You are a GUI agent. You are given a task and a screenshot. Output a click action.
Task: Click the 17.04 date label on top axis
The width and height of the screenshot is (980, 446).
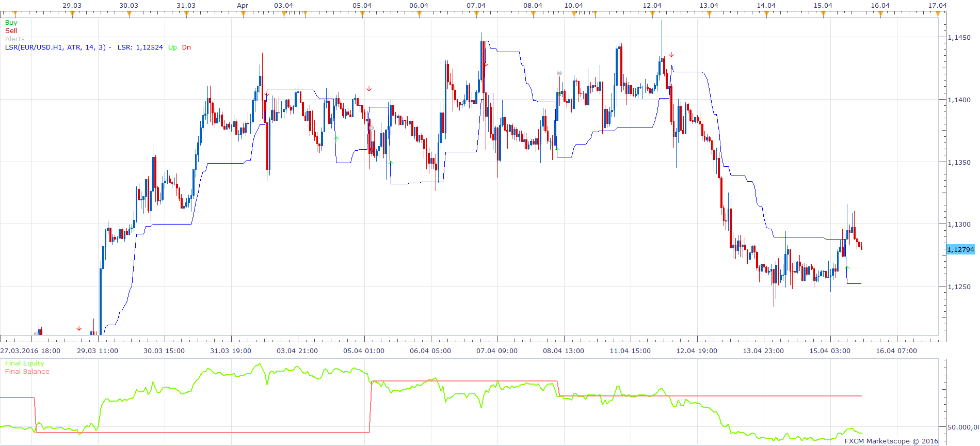(x=938, y=6)
